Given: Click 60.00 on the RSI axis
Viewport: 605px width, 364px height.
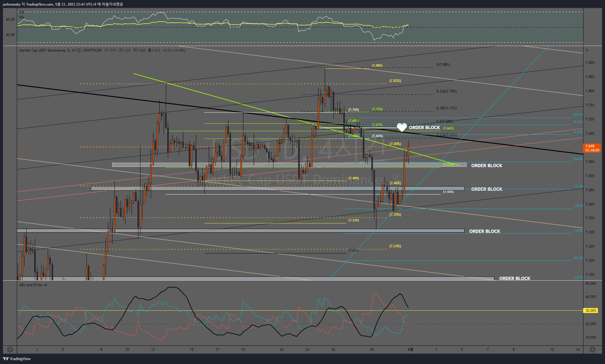Looking at the screenshot, I should pyautogui.click(x=10, y=19).
